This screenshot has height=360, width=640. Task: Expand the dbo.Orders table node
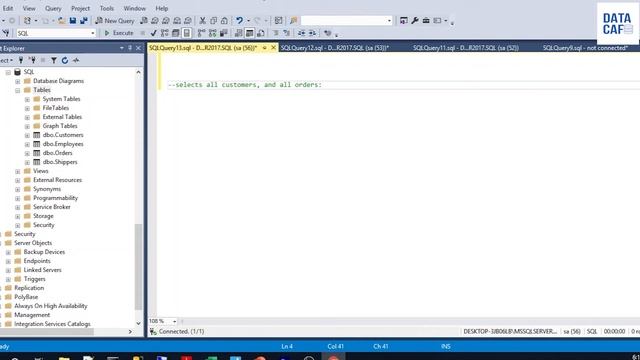click(27, 153)
